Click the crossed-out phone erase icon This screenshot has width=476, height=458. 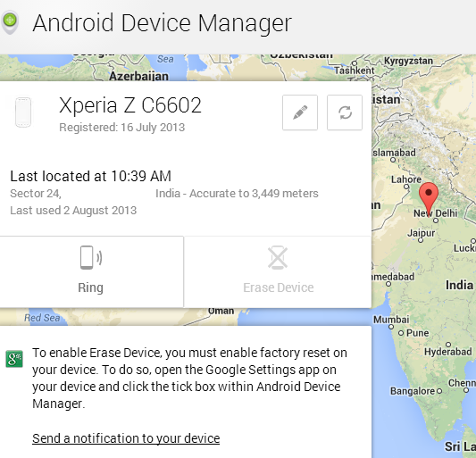tap(278, 257)
